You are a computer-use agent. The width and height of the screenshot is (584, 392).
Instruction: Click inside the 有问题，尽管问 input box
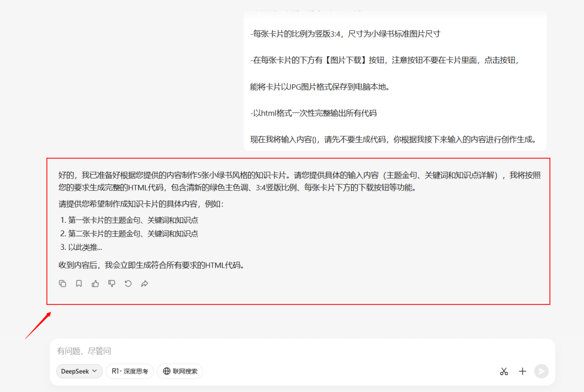point(216,350)
